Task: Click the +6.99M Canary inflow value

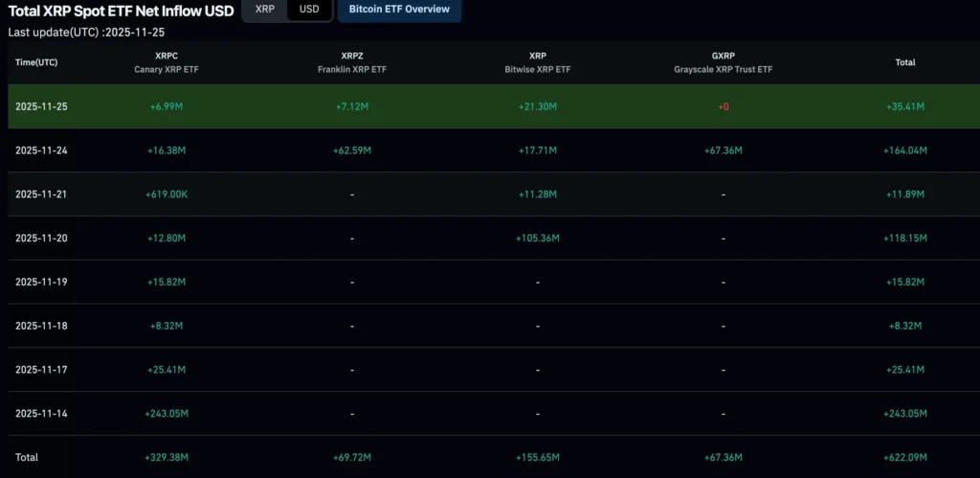Action: coord(167,107)
